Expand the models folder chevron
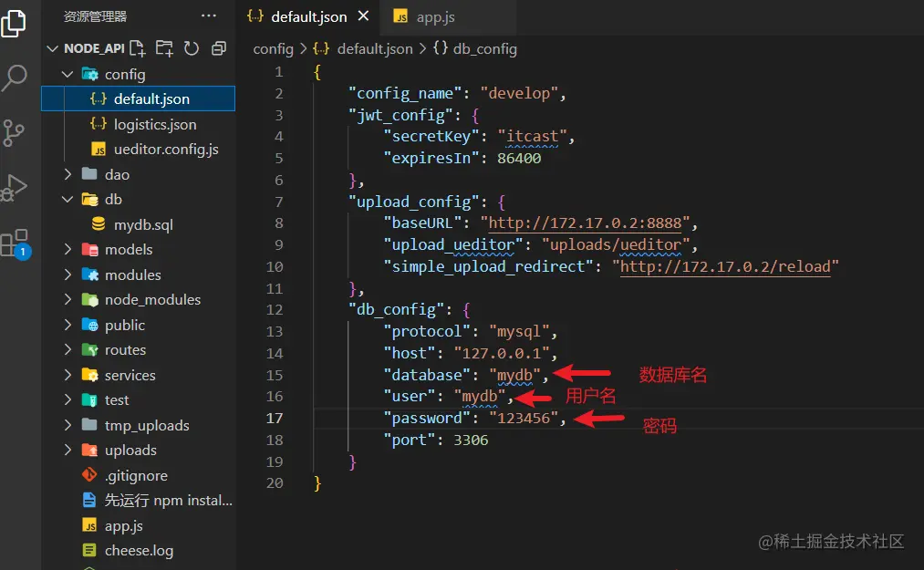This screenshot has height=570, width=924. pos(67,249)
